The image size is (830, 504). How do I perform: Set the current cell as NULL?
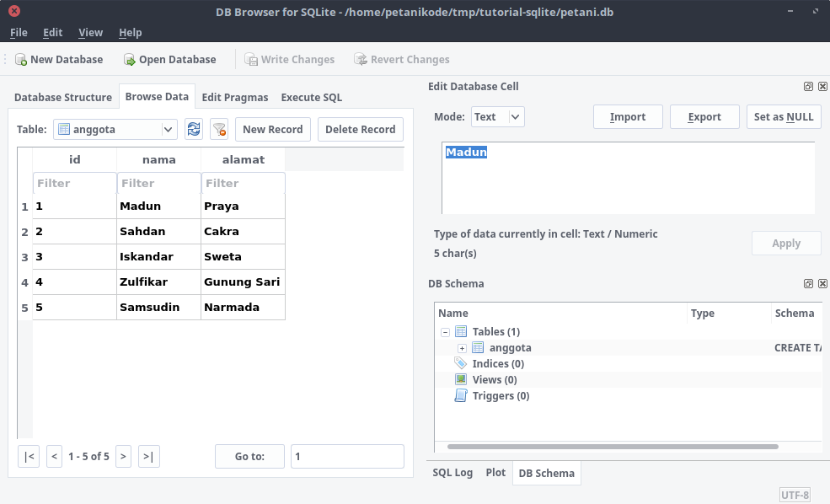(x=784, y=116)
